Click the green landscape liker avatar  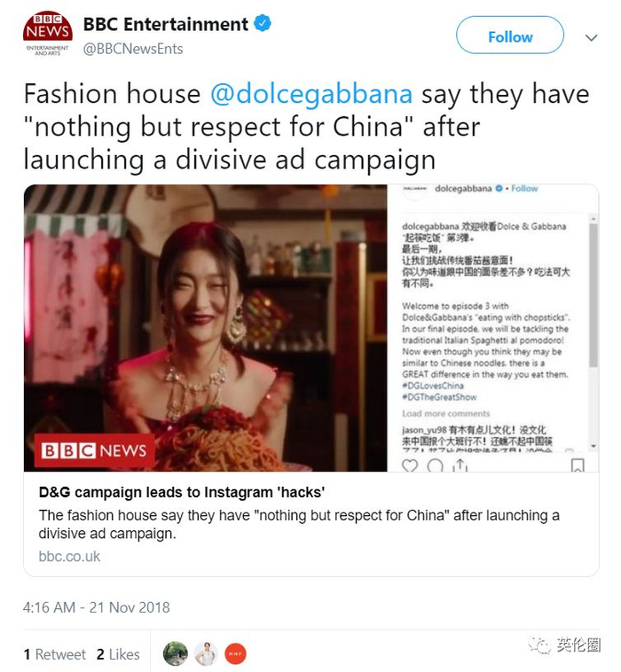(x=175, y=653)
